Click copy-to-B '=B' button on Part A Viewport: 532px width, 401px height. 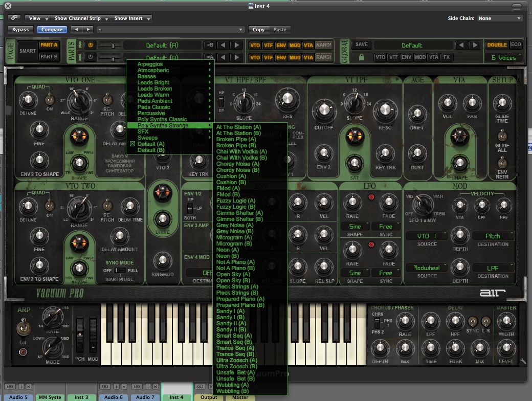click(210, 45)
